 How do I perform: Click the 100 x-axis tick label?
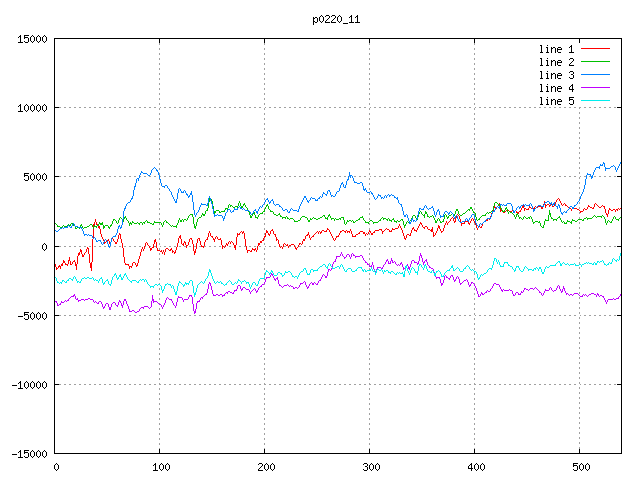[x=159, y=467]
